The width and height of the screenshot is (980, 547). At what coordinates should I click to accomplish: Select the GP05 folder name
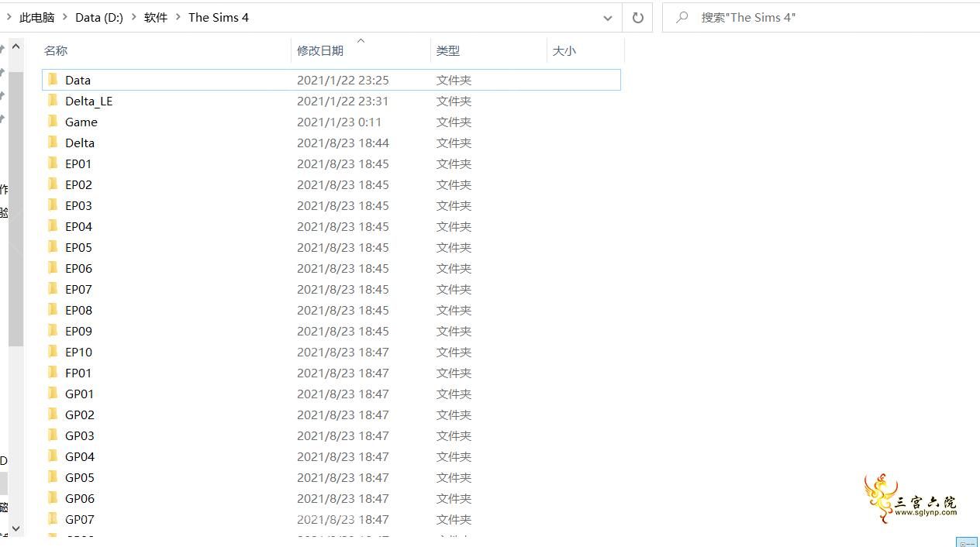point(80,477)
